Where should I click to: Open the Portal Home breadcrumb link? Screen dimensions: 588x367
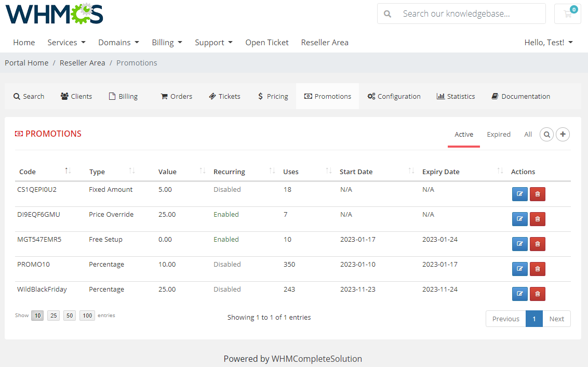point(26,62)
